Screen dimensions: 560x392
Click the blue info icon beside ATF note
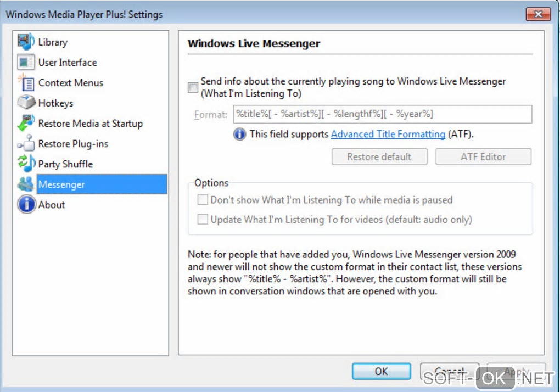click(x=239, y=135)
